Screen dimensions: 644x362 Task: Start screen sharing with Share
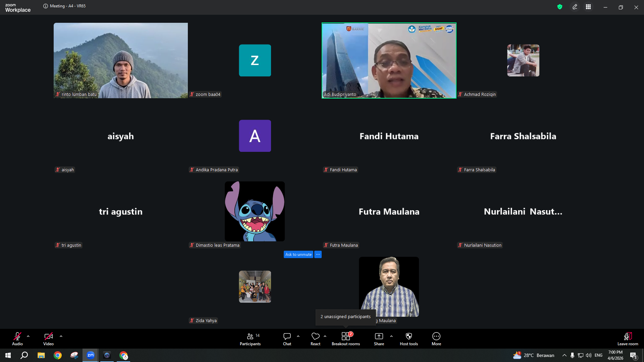click(379, 339)
